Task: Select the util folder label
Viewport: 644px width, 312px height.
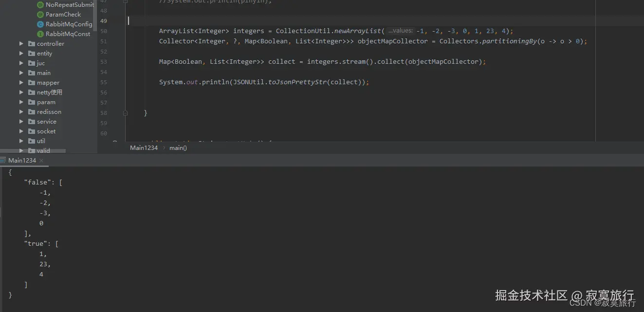Action: 41,141
